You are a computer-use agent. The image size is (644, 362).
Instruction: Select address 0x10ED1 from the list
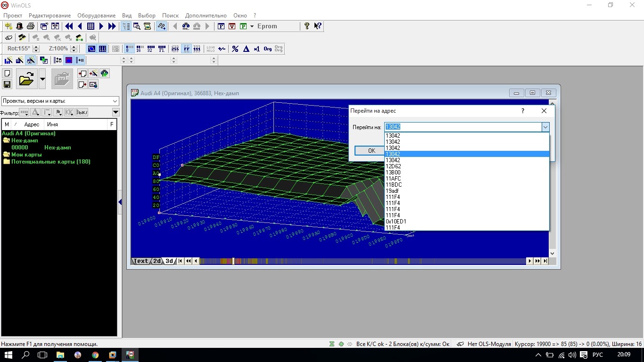point(467,222)
